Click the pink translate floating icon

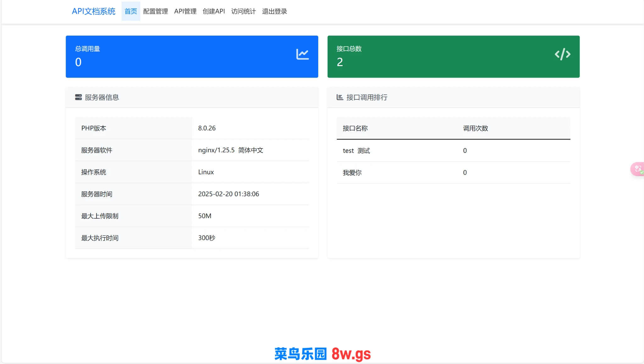(637, 169)
